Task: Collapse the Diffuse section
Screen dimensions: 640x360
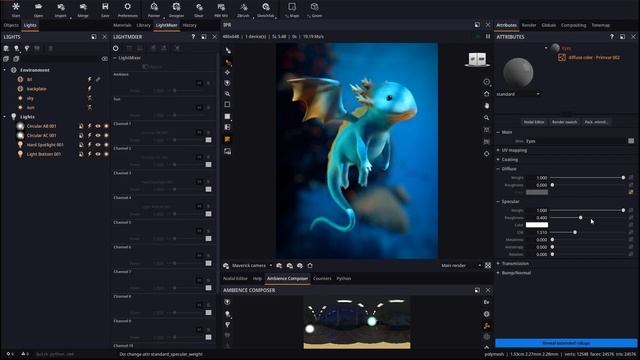Action: click(498, 169)
